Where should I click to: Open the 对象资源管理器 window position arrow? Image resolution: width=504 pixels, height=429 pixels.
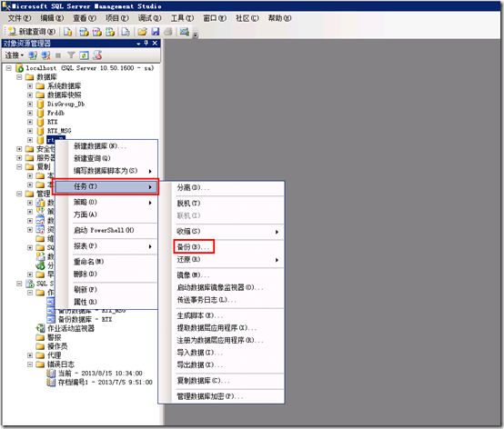coord(138,44)
